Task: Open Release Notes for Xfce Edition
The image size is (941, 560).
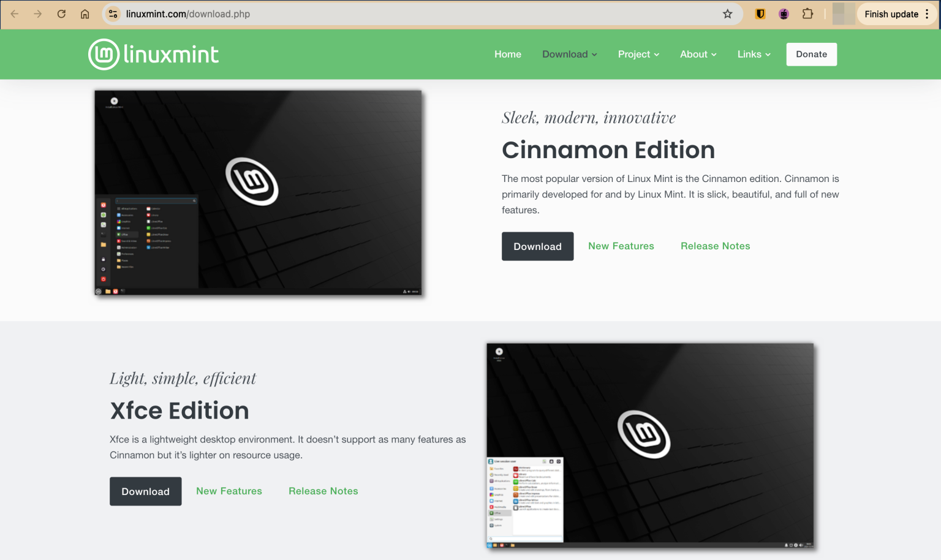Action: coord(323,491)
